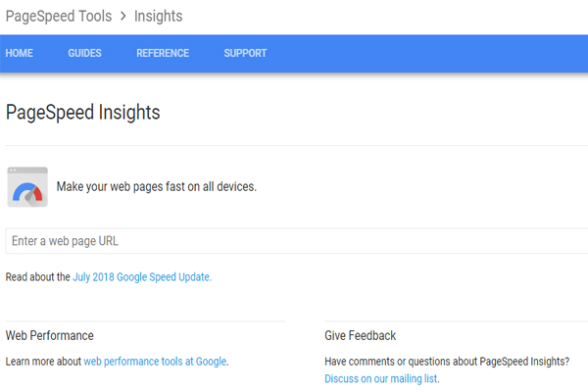Follow the web performance tools at Google link
Screen dimensions: 588x392
[x=155, y=362]
